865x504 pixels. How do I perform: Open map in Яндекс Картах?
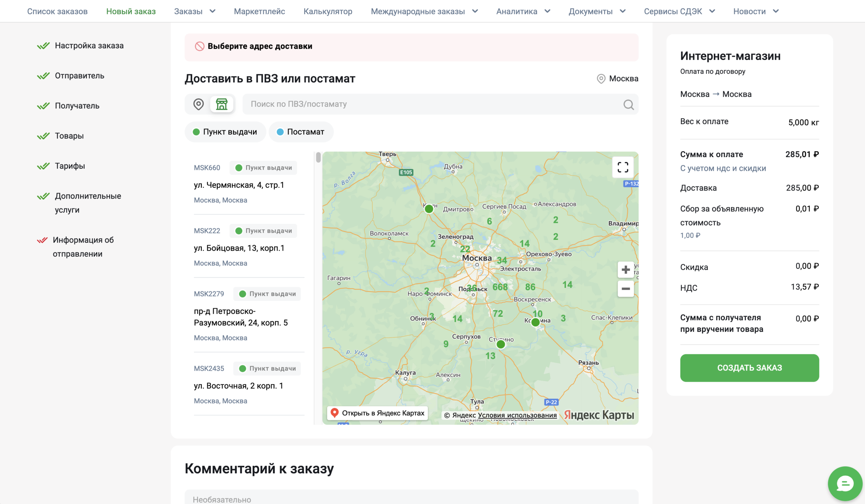pyautogui.click(x=377, y=413)
